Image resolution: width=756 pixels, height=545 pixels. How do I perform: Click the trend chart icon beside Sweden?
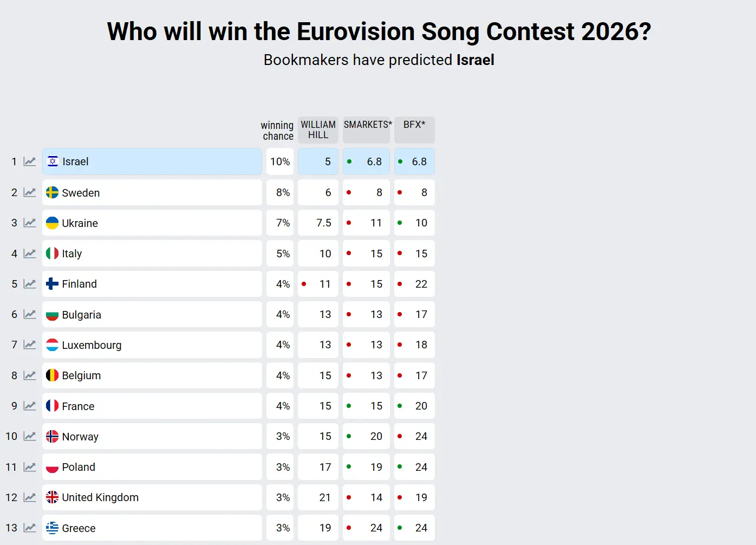tap(30, 192)
